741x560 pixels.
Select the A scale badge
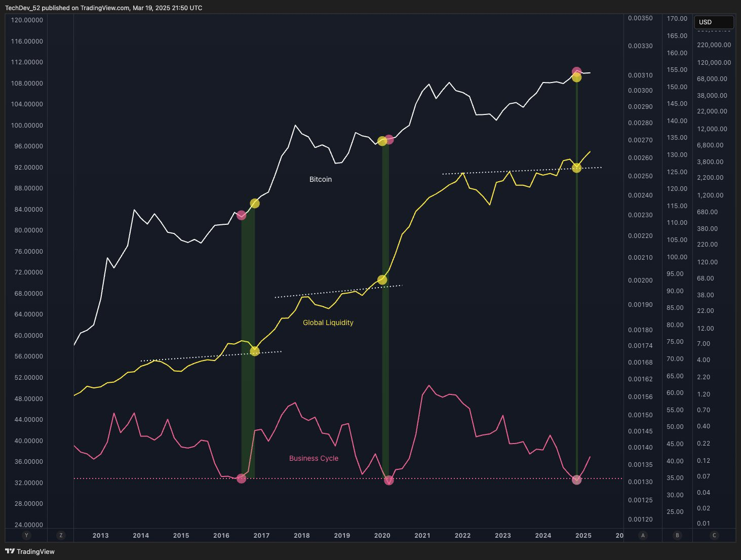(x=643, y=535)
